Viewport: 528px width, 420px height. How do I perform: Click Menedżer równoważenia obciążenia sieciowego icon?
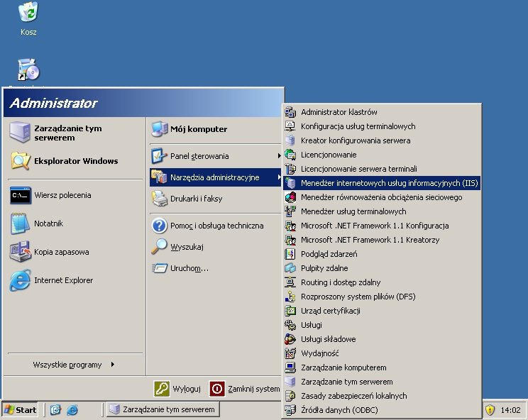(x=290, y=197)
